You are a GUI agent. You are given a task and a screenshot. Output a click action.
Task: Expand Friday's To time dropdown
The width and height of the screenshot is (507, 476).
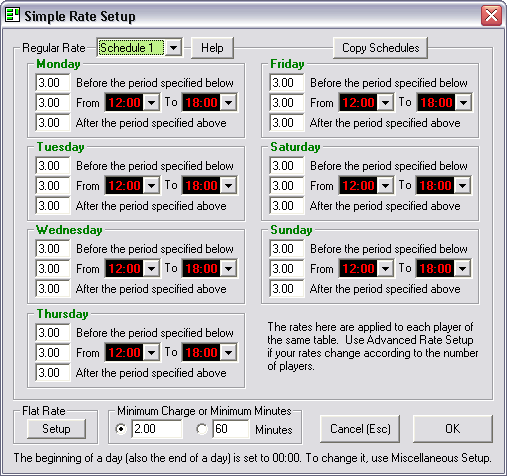[463, 102]
